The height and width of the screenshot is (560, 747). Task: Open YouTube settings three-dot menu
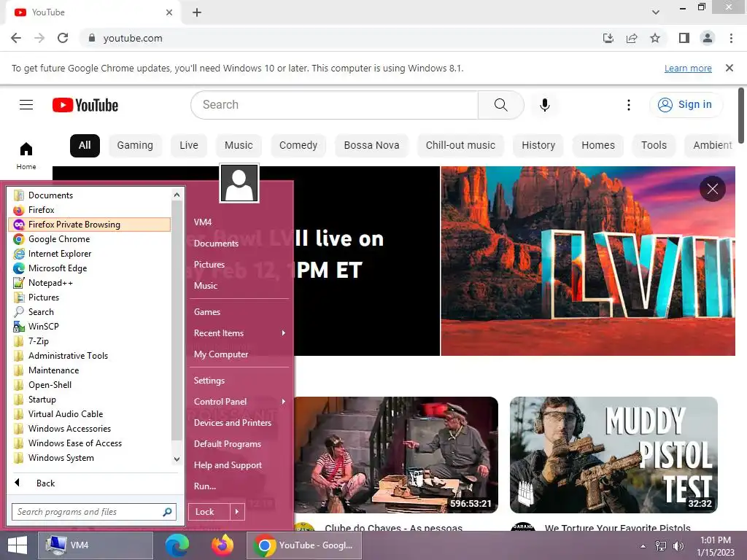pos(629,105)
